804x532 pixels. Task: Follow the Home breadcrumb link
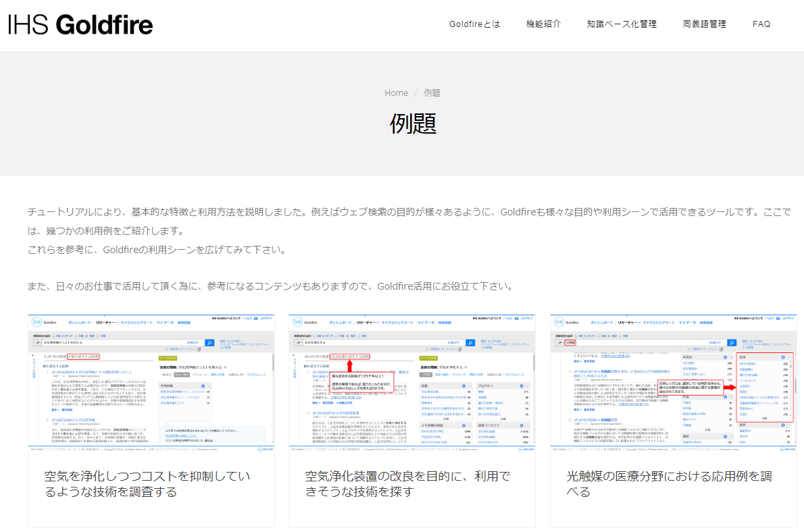pyautogui.click(x=397, y=92)
